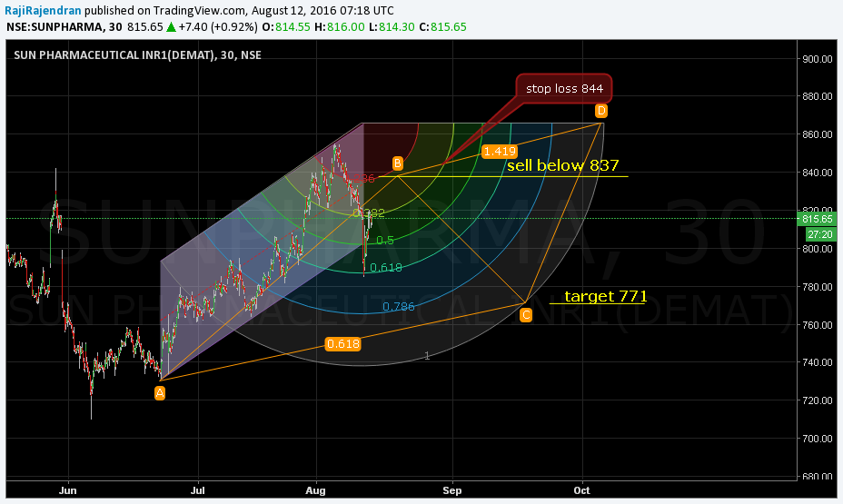
Task: Click the green up-arrow change indicator
Action: click(171, 27)
